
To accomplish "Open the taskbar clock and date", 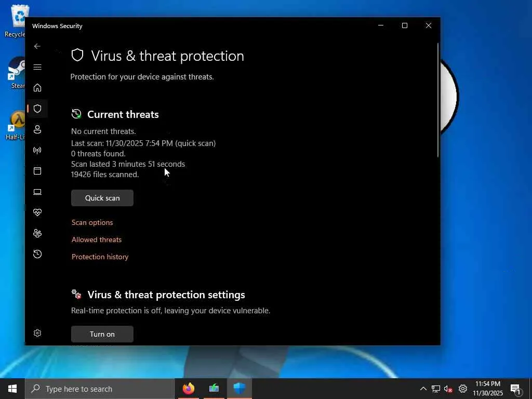I will point(487,389).
